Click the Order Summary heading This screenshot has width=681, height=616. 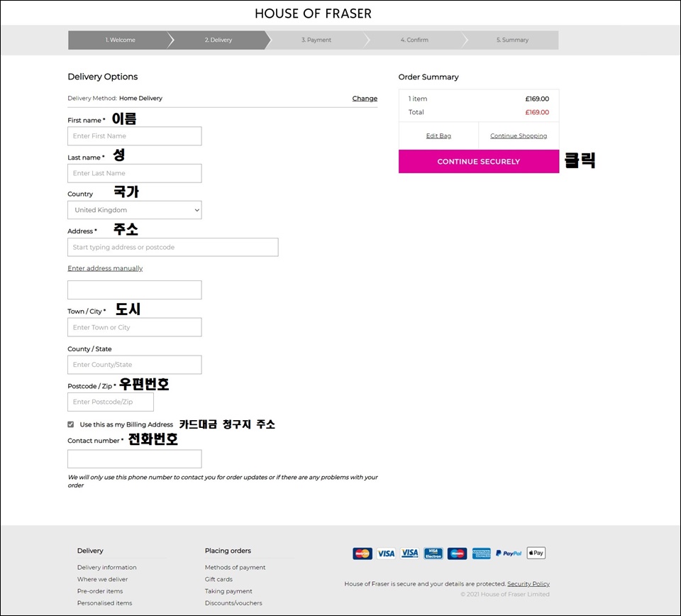tap(428, 77)
